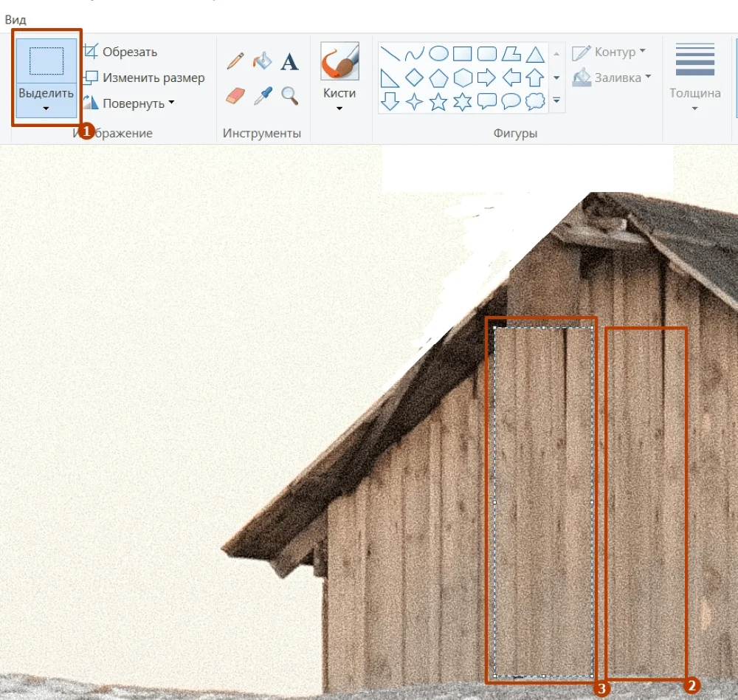738x700 pixels.
Task: Select the right arrow shape
Action: click(x=486, y=78)
